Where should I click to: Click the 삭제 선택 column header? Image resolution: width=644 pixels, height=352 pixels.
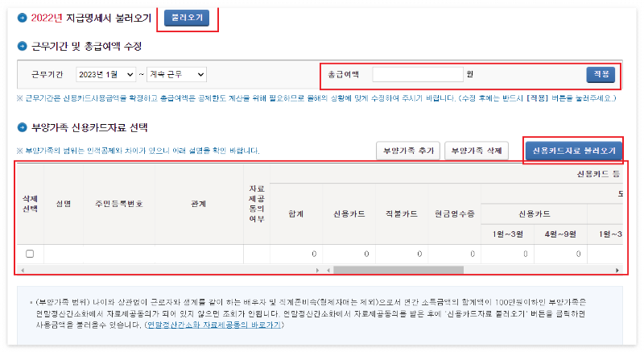point(30,204)
